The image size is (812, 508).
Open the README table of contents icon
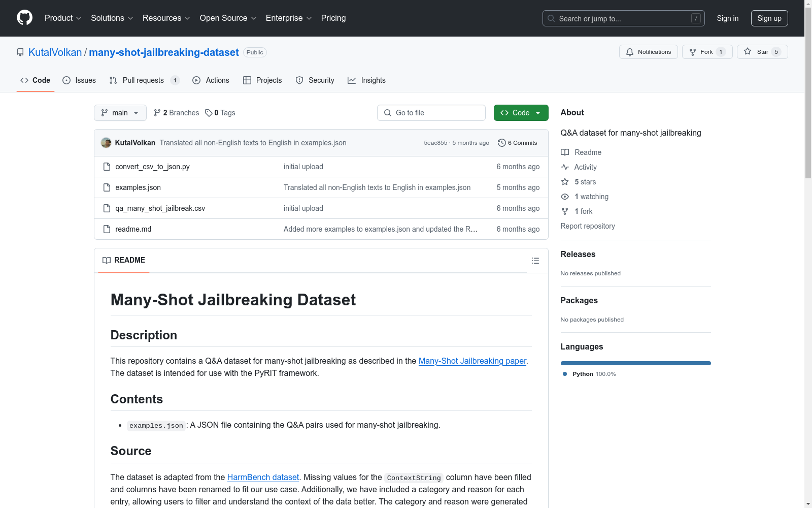[535, 260]
